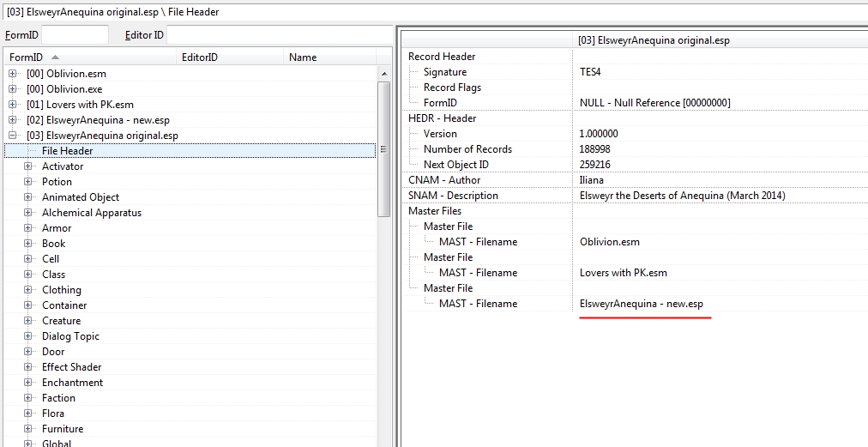The width and height of the screenshot is (868, 447).
Task: Select the Signature TES4 value
Action: (x=590, y=72)
